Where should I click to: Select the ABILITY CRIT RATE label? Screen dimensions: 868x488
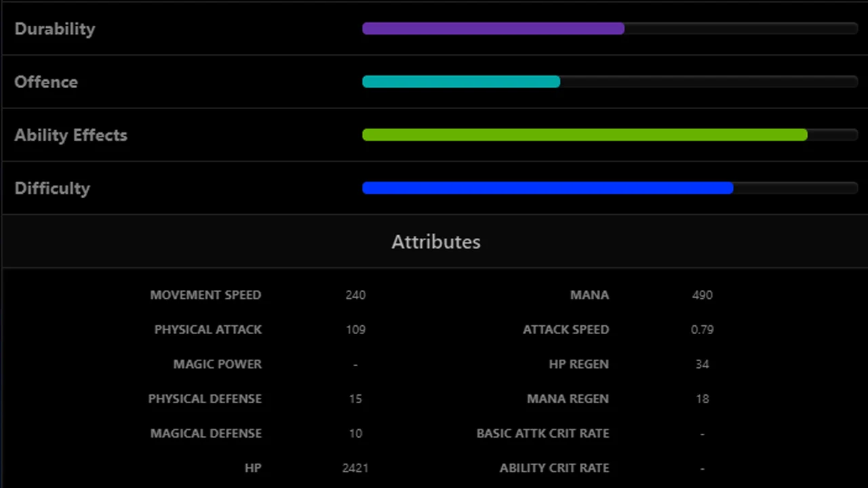click(x=555, y=468)
